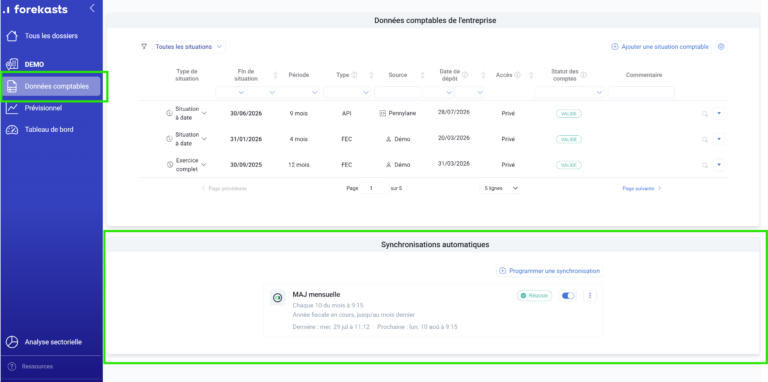Open the actions dropdown on the 31/01/2026 row

point(719,139)
